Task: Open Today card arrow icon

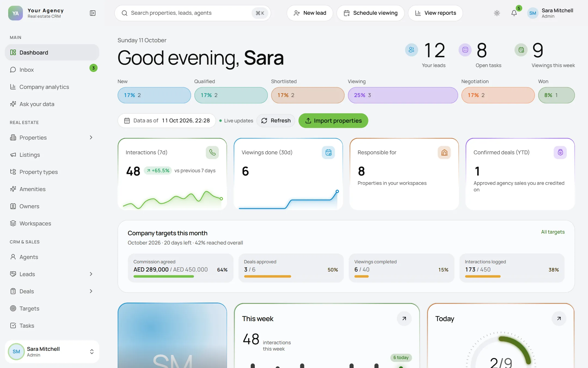Action: [x=559, y=318]
